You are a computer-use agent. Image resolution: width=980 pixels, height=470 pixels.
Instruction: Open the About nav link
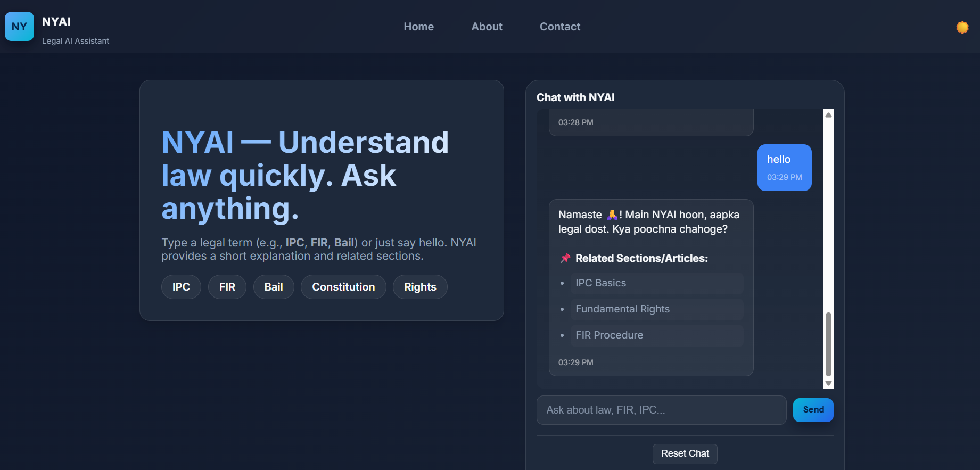pos(487,27)
